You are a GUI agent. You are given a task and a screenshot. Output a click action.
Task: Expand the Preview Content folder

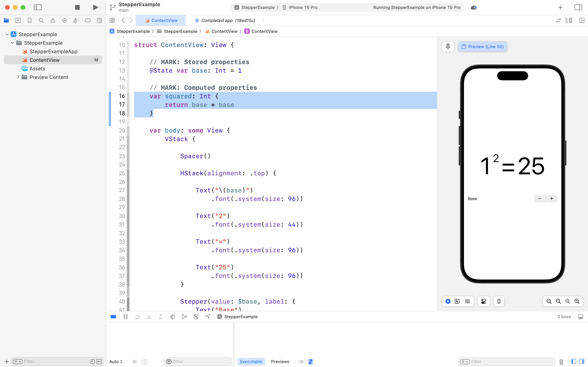tap(18, 77)
